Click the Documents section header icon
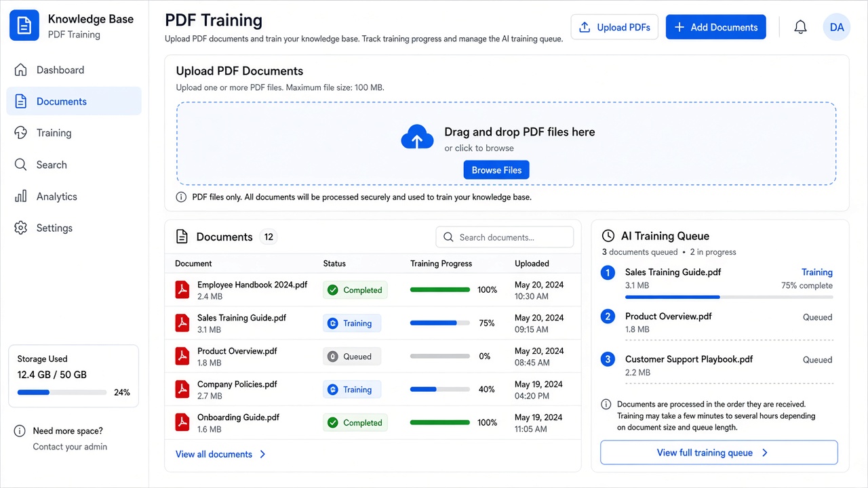 pyautogui.click(x=182, y=237)
